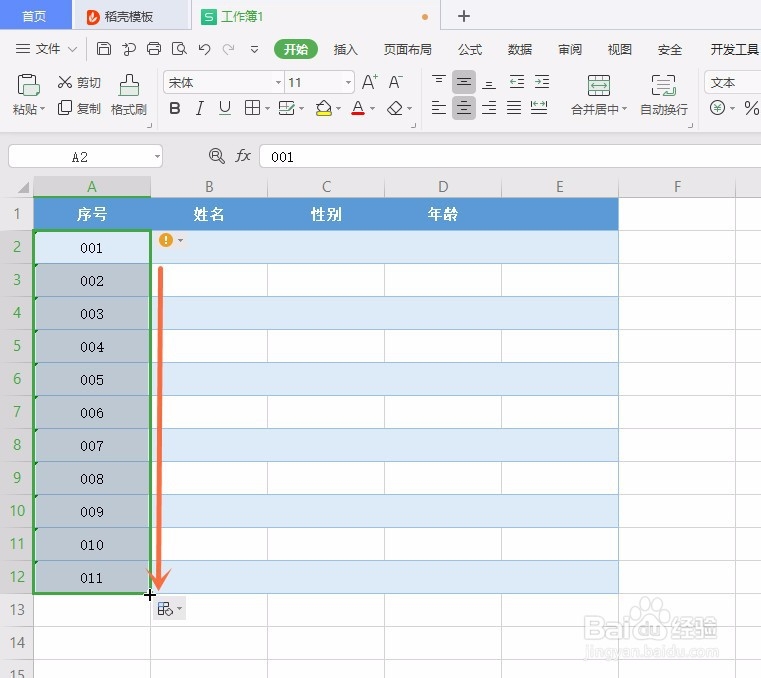
Task: Increase indent icon
Action: [542, 82]
